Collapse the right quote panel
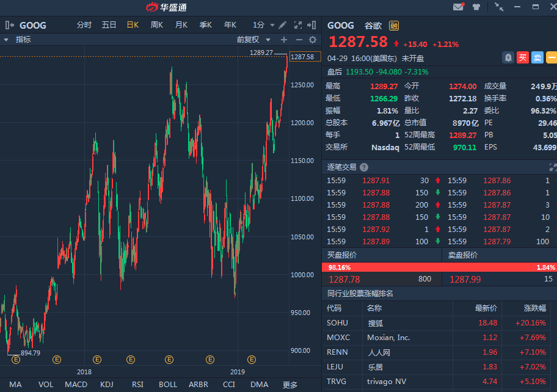This screenshot has height=392, width=557. tap(311, 25)
